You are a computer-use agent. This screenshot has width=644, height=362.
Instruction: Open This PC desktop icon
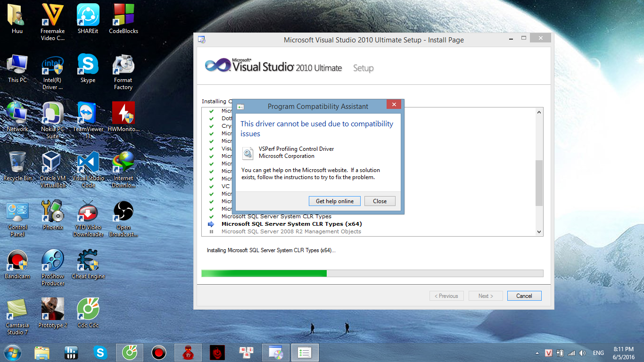[17, 68]
